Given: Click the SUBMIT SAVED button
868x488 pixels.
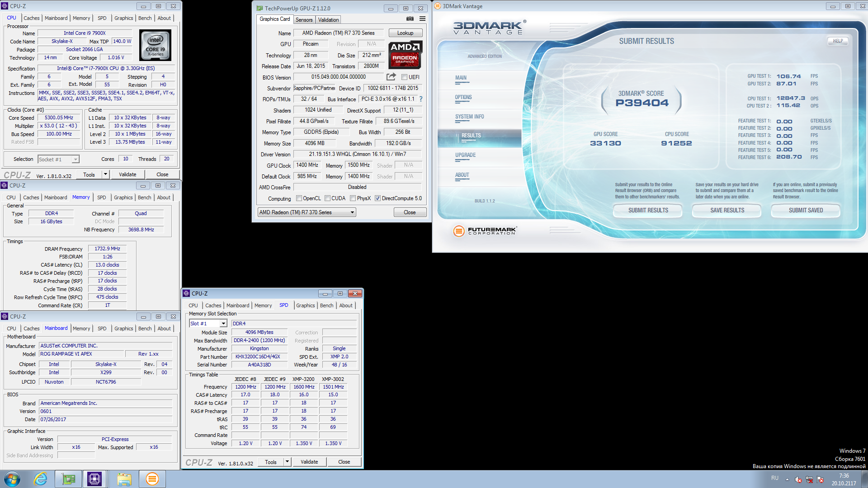Looking at the screenshot, I should [806, 210].
